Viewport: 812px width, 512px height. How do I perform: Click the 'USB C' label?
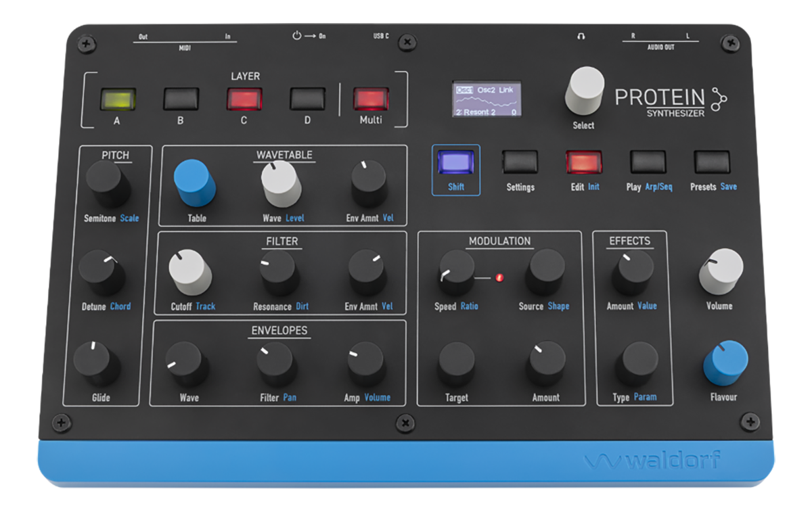pyautogui.click(x=381, y=36)
